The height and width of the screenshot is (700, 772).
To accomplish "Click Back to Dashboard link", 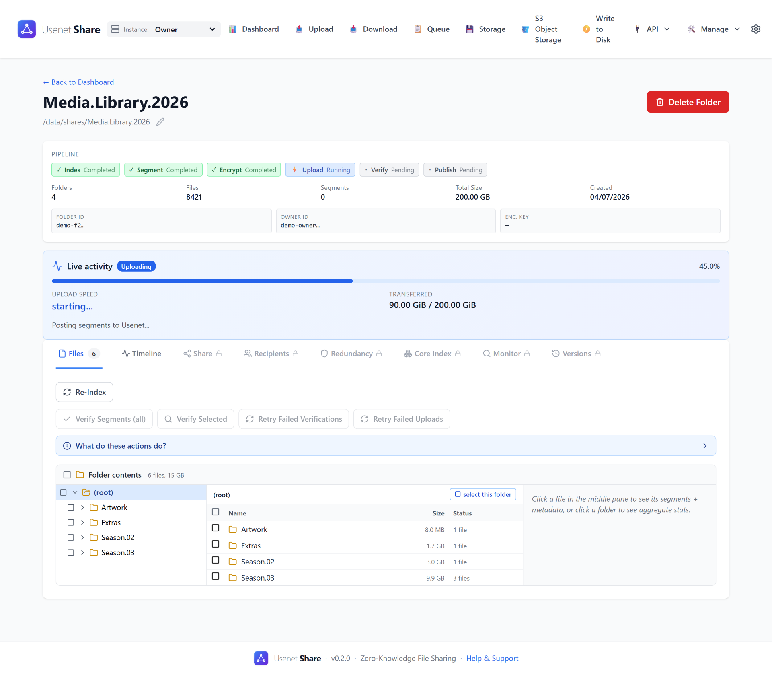I will (x=78, y=82).
